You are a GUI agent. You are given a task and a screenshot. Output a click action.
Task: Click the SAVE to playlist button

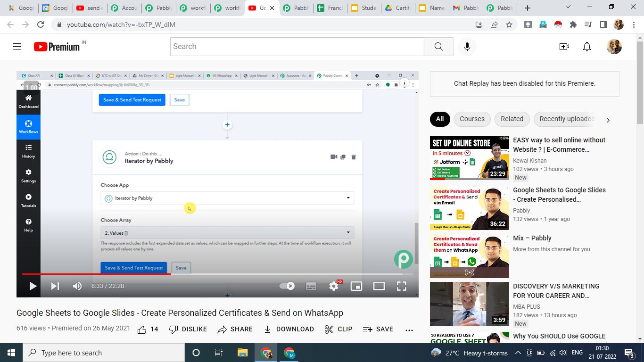(378, 329)
